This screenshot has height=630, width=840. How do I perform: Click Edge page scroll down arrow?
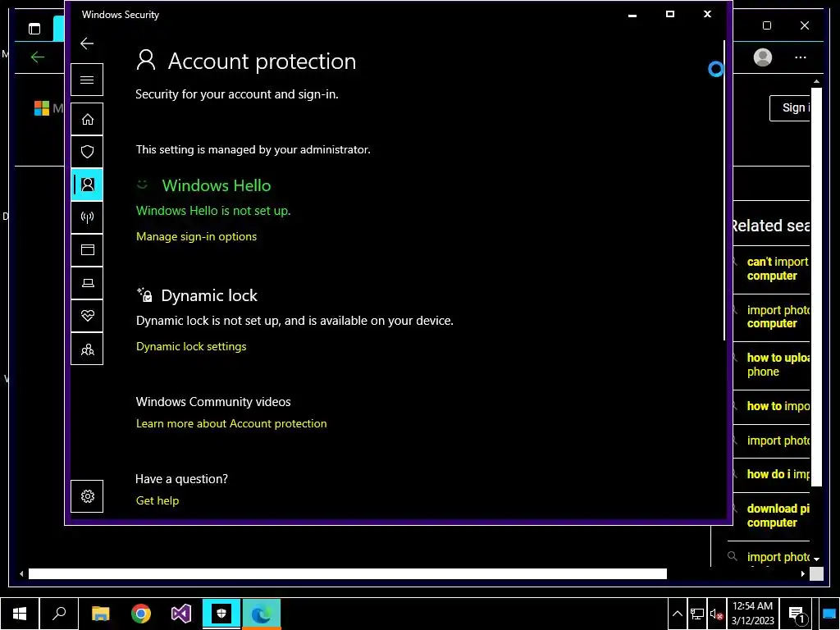point(816,559)
